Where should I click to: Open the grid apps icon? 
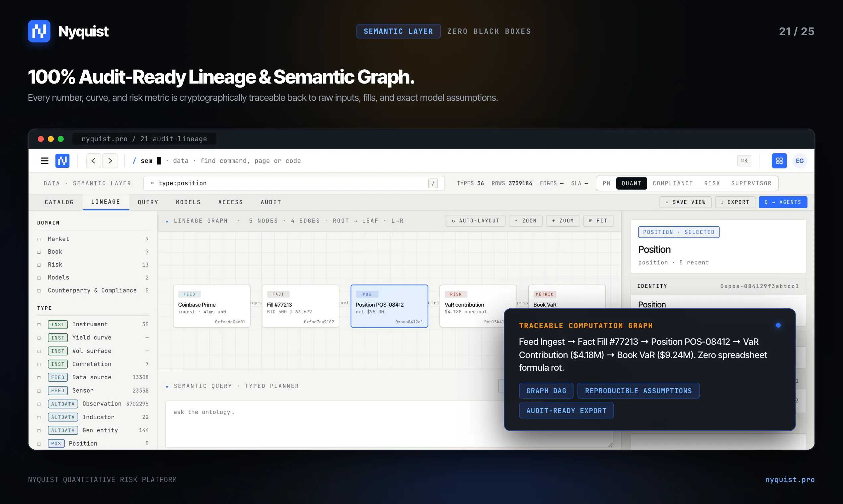pyautogui.click(x=779, y=160)
